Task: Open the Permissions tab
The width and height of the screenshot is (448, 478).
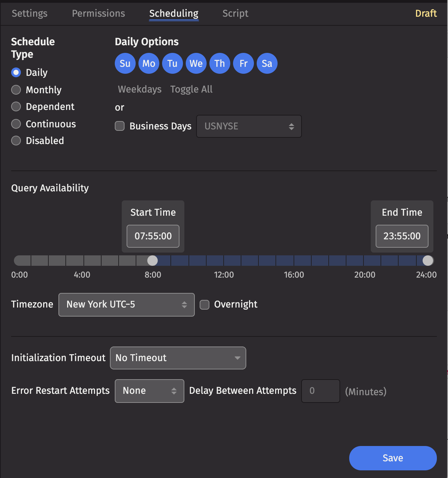Action: pyautogui.click(x=98, y=14)
